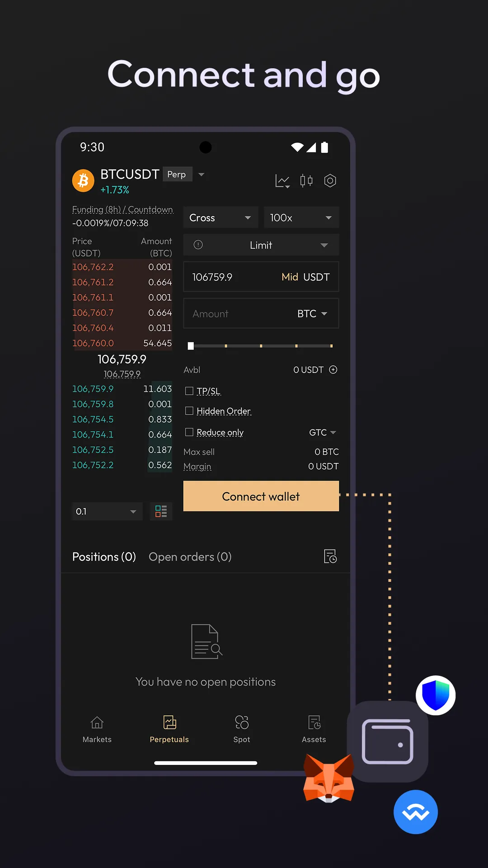Set amount slider to maximum marker
The width and height of the screenshot is (488, 868).
pyautogui.click(x=331, y=346)
